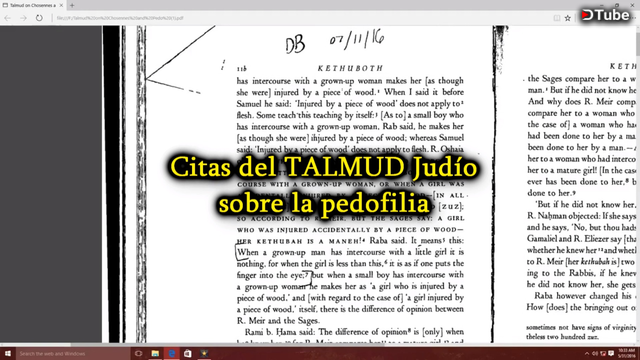This screenshot has height=360, width=640.
Task: Go back with the browser back arrow
Action: click(7, 18)
